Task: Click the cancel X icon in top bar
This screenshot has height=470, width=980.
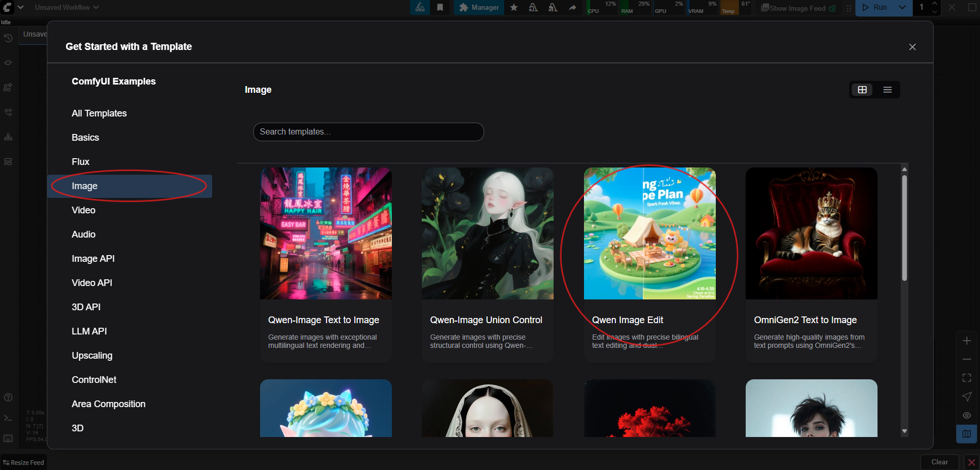Action: pos(952,7)
